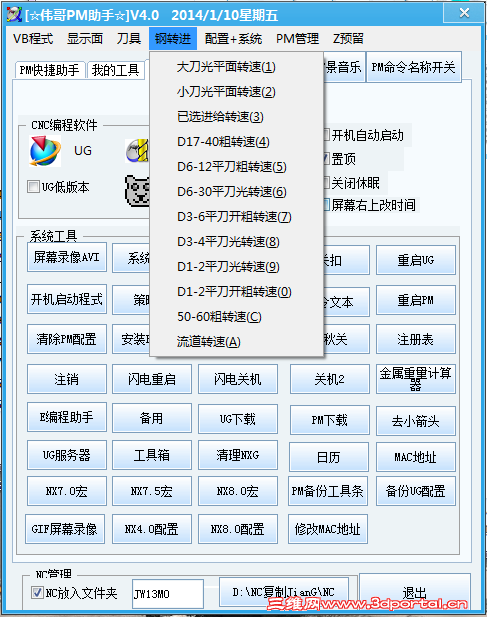
Task: Switch to PM快捷助手 tab
Action: (x=50, y=70)
